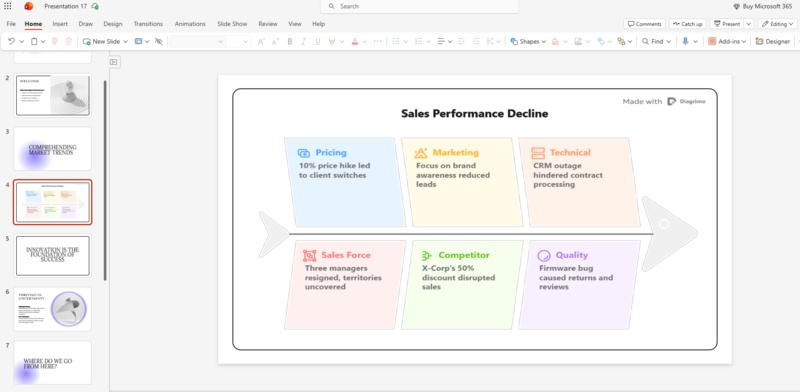Open the app launcher grid
800x392 pixels.
coord(8,6)
